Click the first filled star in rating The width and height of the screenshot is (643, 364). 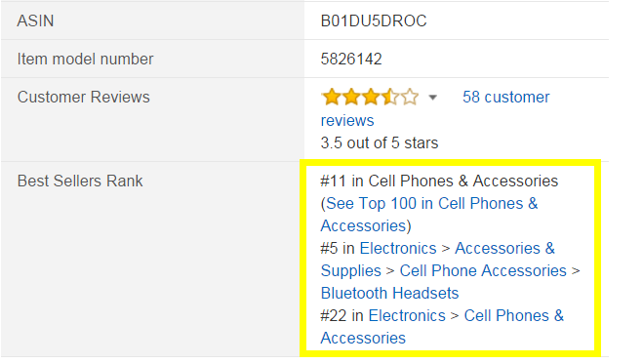(x=331, y=98)
